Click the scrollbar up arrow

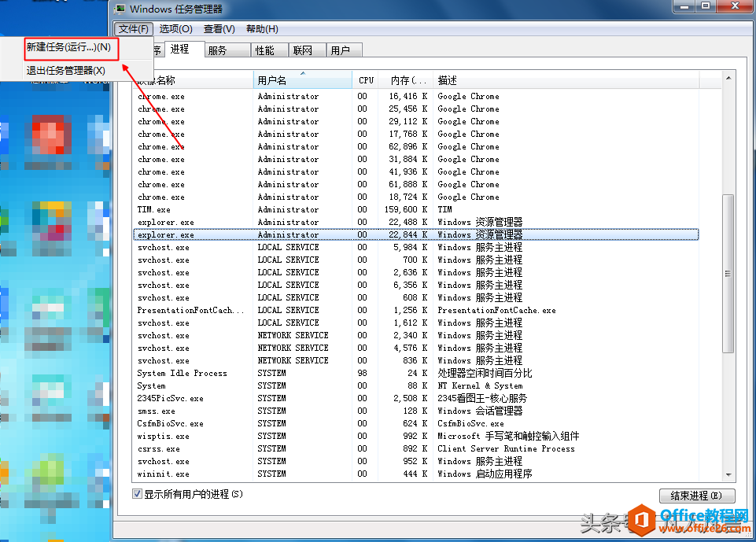point(728,78)
